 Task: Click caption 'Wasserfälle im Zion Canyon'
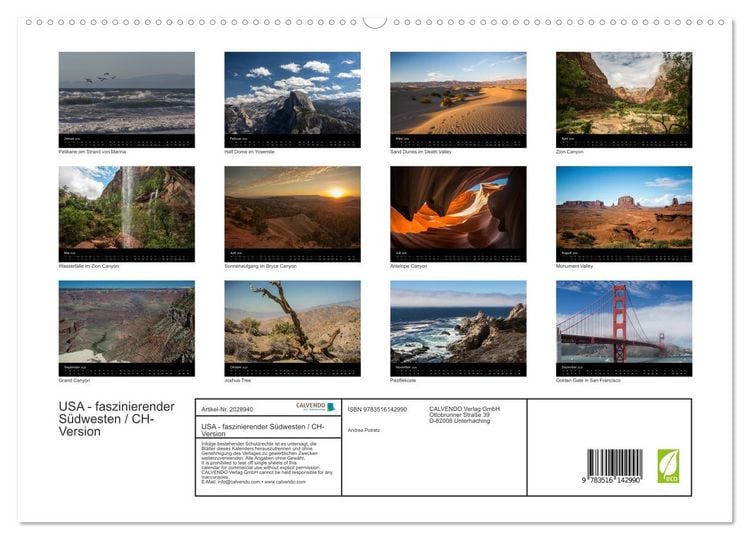click(x=88, y=266)
